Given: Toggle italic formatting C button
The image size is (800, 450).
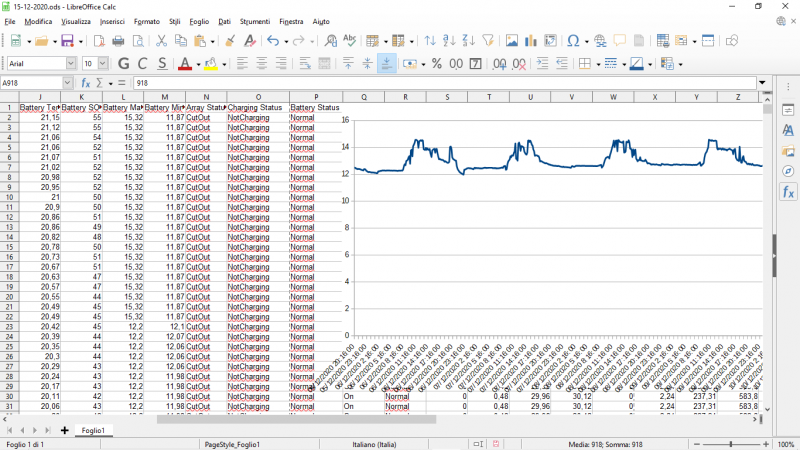Looking at the screenshot, I should point(143,63).
